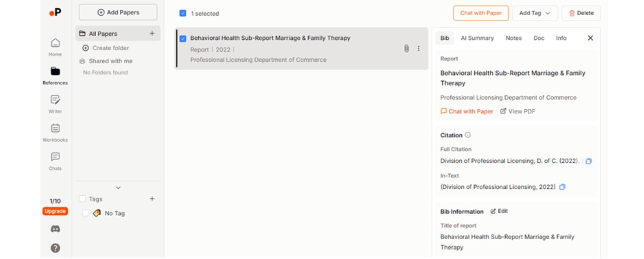Open the Add Tag dropdown
The height and width of the screenshot is (259, 644).
click(x=535, y=13)
